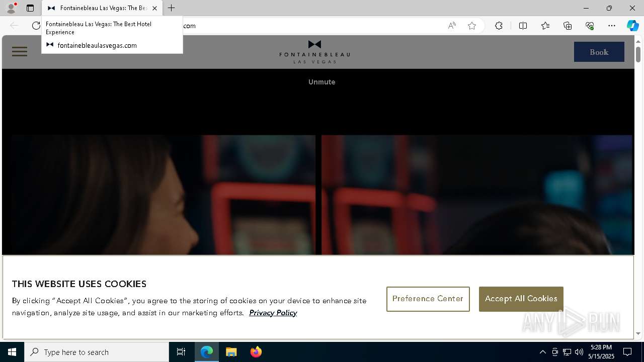Open Copilot sidebar
This screenshot has width=644, height=362.
632,26
